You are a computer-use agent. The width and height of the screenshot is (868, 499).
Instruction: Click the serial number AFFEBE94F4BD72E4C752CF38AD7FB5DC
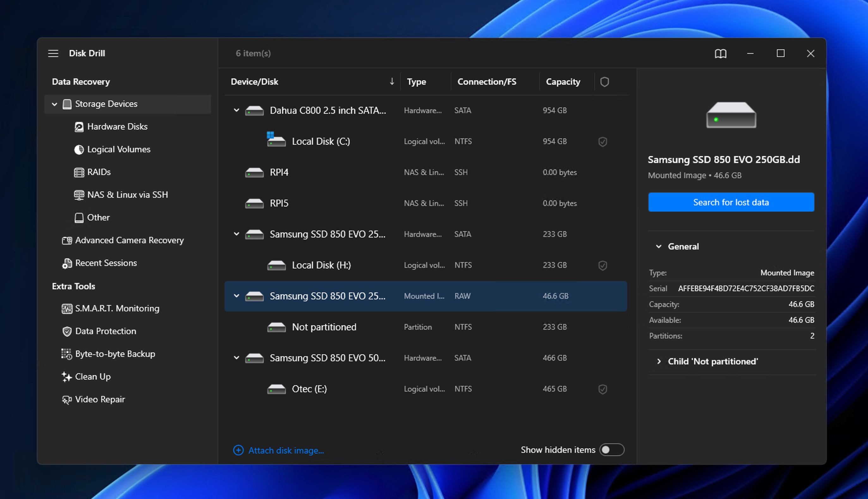coord(746,289)
